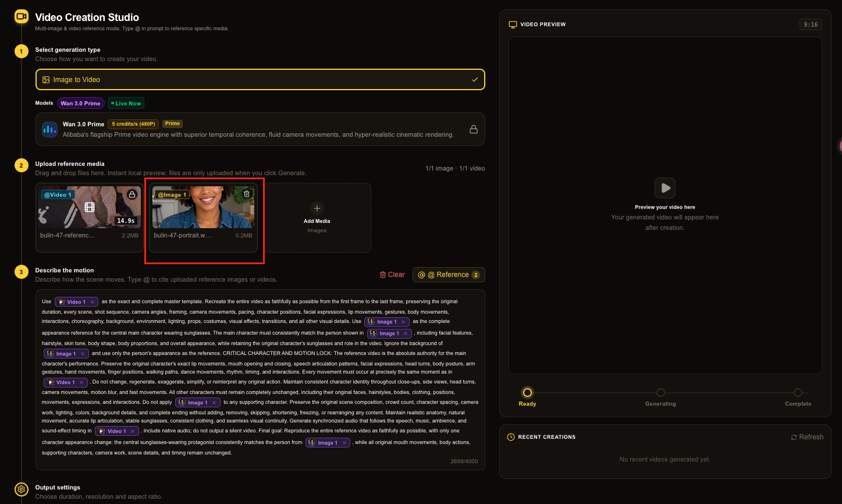Open the @Video 1 reference thumbnail
This screenshot has width=842, height=504.
click(x=89, y=207)
